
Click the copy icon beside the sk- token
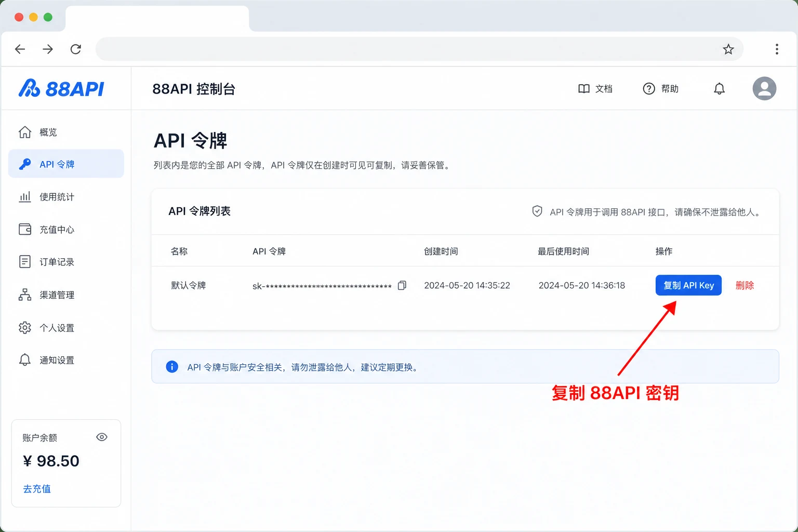pyautogui.click(x=402, y=285)
